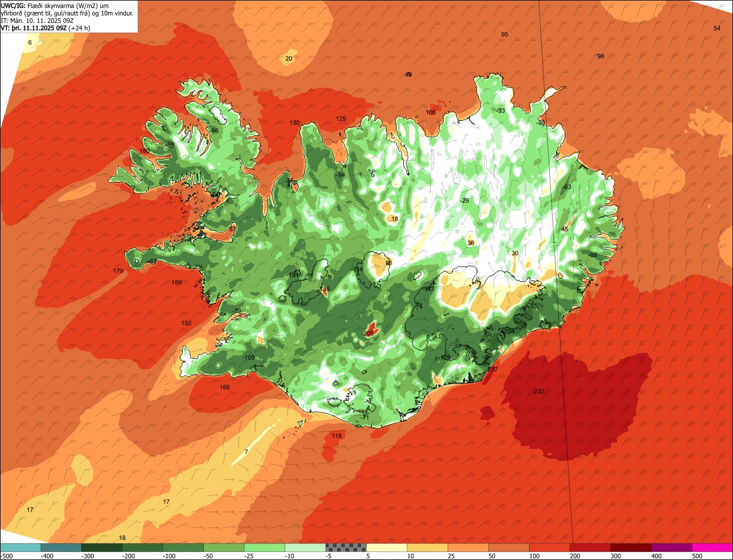The image size is (733, 560).
Task: Click the legend label 500
Action: click(697, 556)
